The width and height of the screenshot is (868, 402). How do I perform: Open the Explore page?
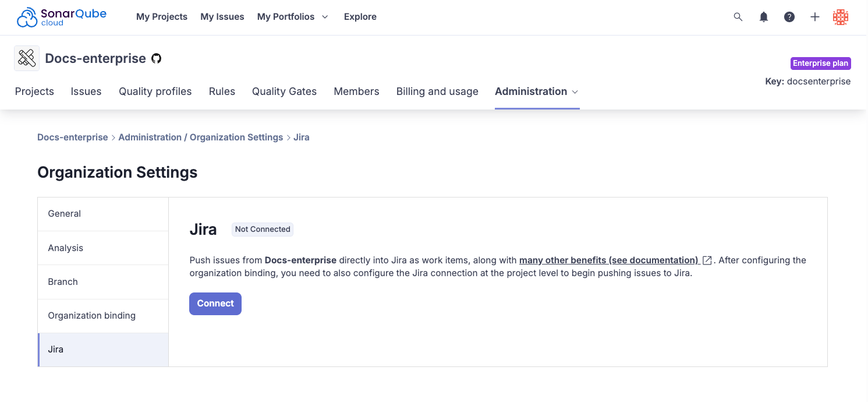360,17
